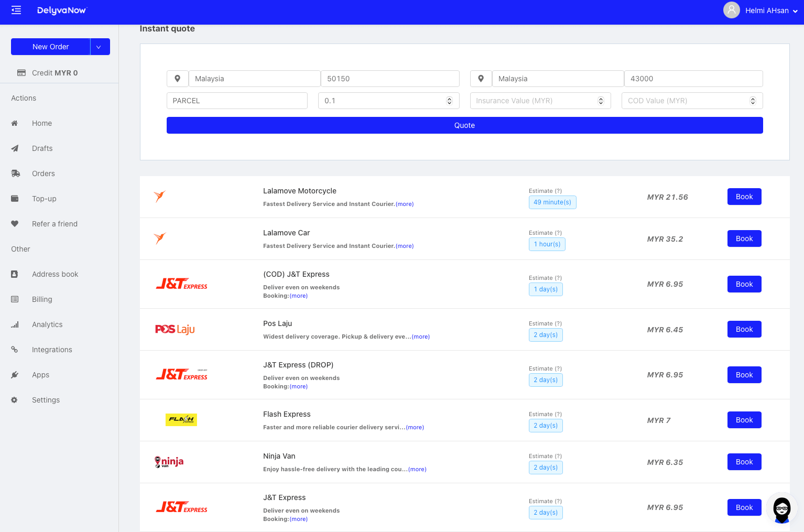The image size is (804, 532).
Task: Click the destination postcode field 43000
Action: point(693,79)
